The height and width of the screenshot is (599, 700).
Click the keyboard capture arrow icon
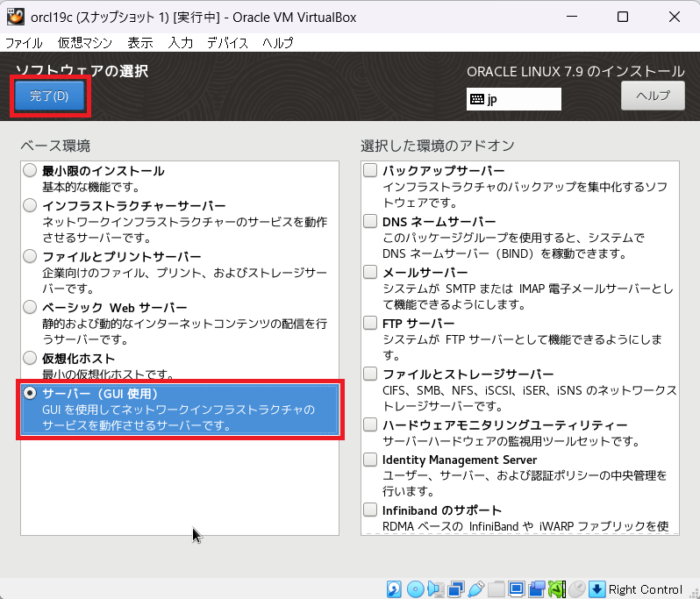point(597,588)
